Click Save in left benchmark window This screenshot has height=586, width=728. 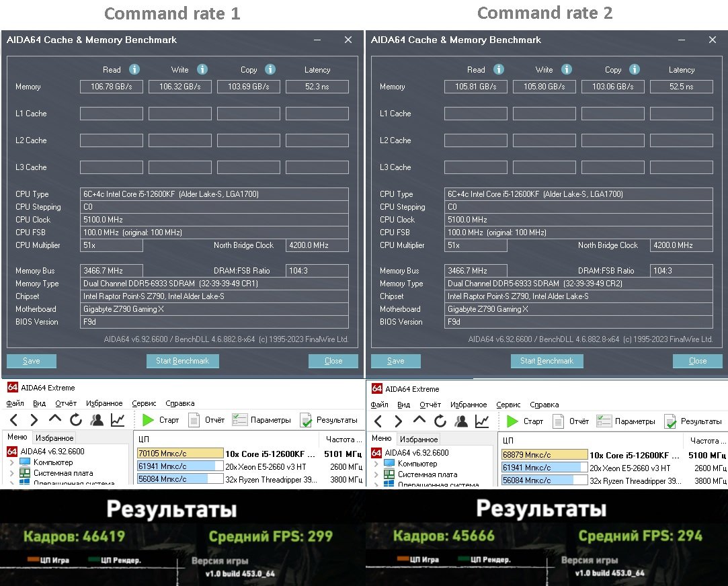[x=32, y=361]
